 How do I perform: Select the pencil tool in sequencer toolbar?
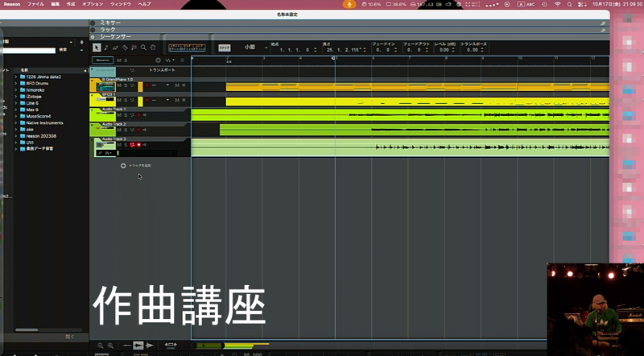tap(105, 48)
